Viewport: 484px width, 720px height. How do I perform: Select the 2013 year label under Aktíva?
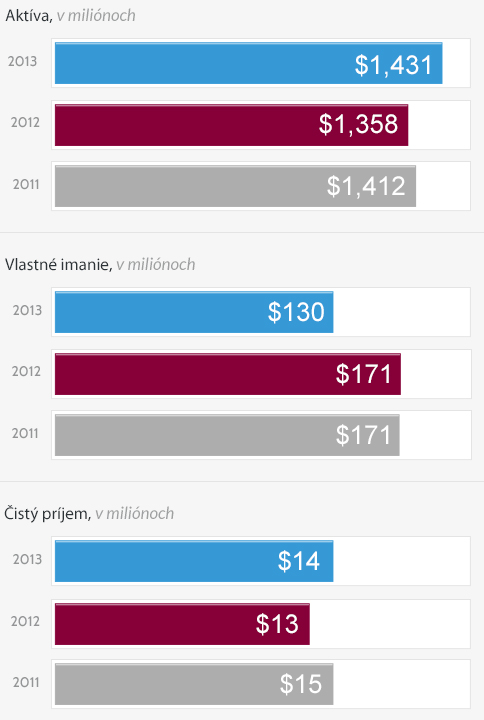[x=22, y=61]
